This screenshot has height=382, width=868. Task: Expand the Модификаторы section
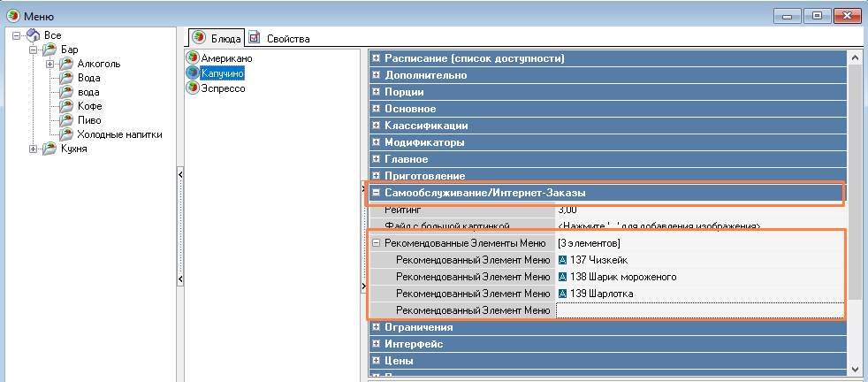(377, 142)
